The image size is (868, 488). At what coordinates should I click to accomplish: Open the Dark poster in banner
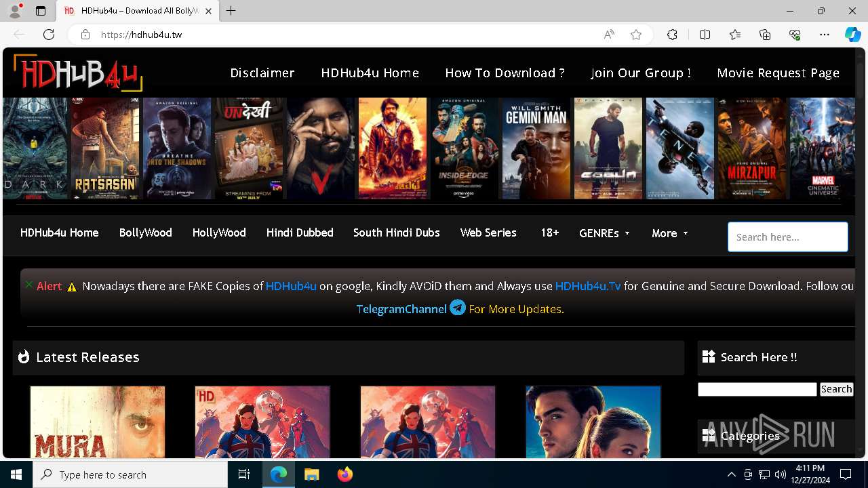point(35,148)
